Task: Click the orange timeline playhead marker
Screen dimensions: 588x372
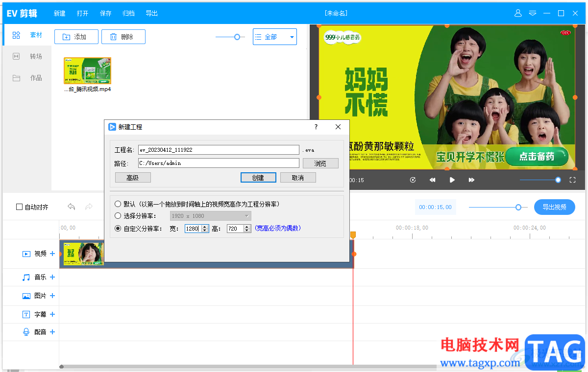Action: (353, 235)
